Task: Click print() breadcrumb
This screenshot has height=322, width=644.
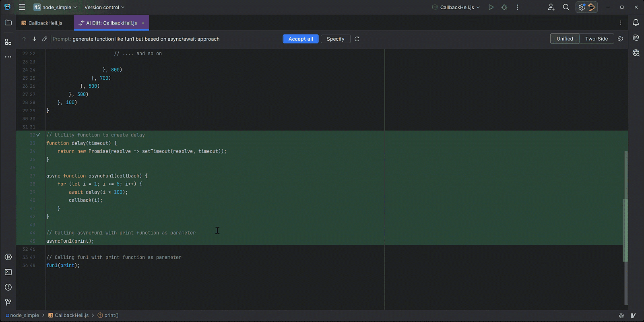Action: [108, 316]
